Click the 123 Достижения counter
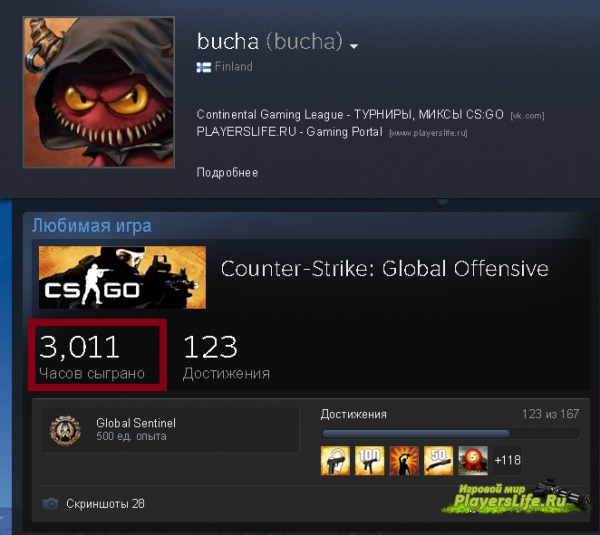 coord(227,357)
